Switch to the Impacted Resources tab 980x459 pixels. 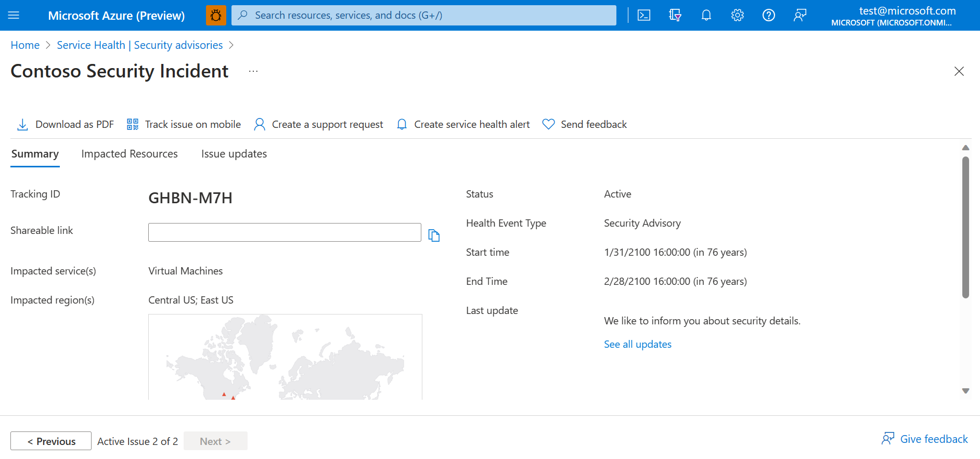tap(130, 154)
